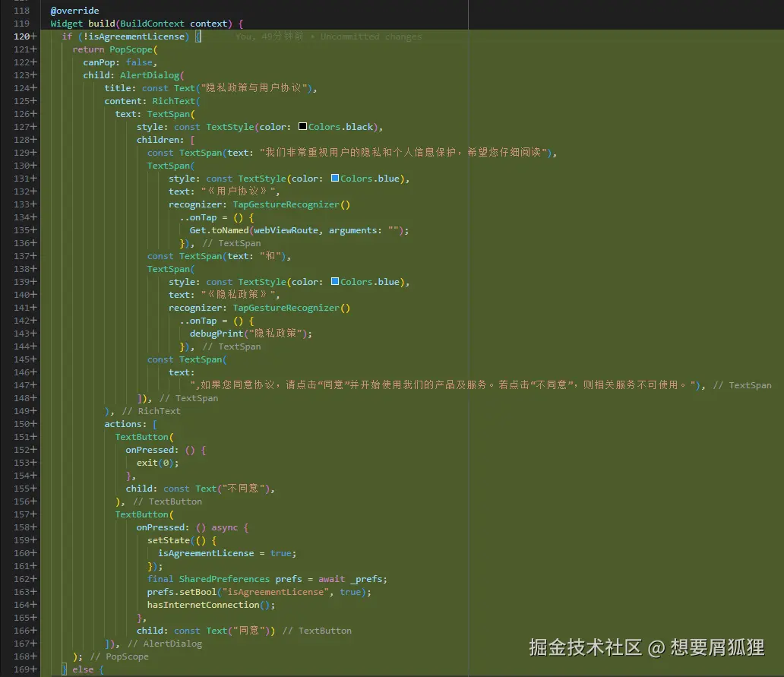Viewport: 784px width, 677px height.
Task: Click the canPop property name
Action: coord(99,62)
